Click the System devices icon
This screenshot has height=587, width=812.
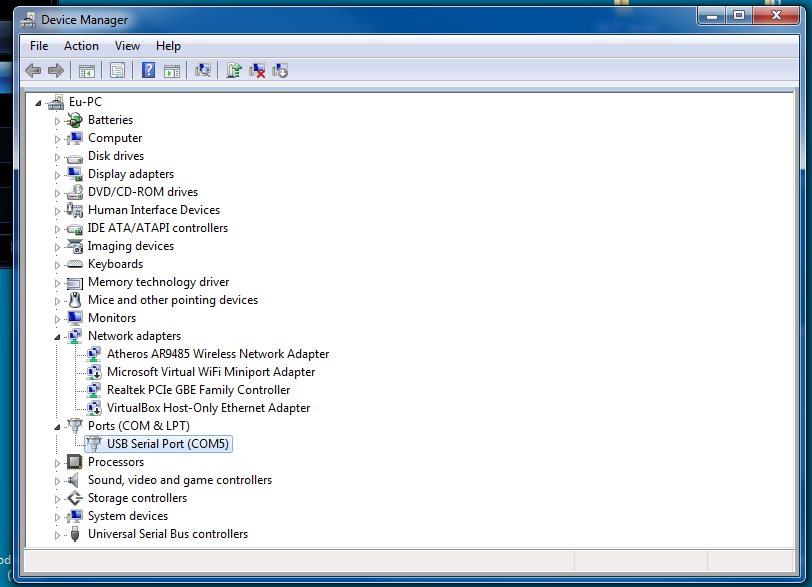click(x=75, y=516)
